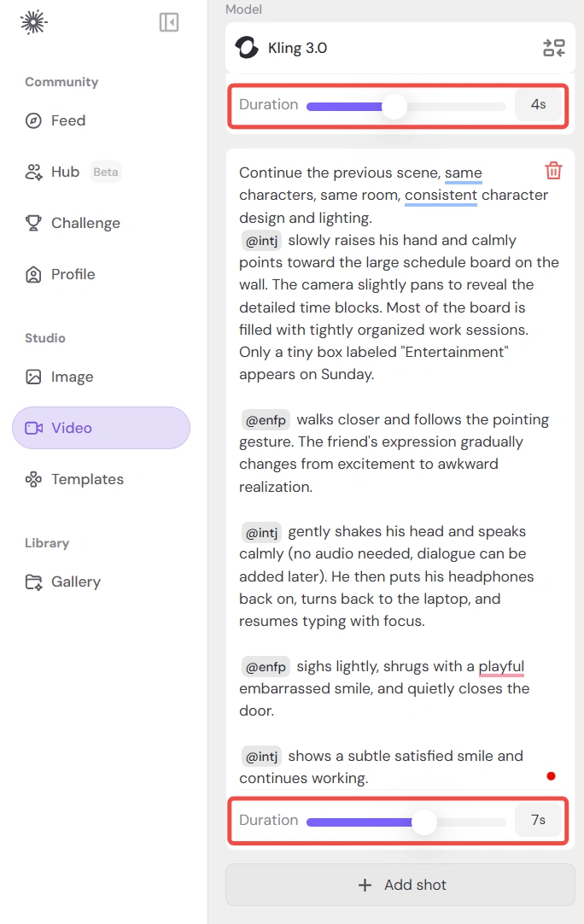Click the 7s Duration slider handle

coord(423,822)
